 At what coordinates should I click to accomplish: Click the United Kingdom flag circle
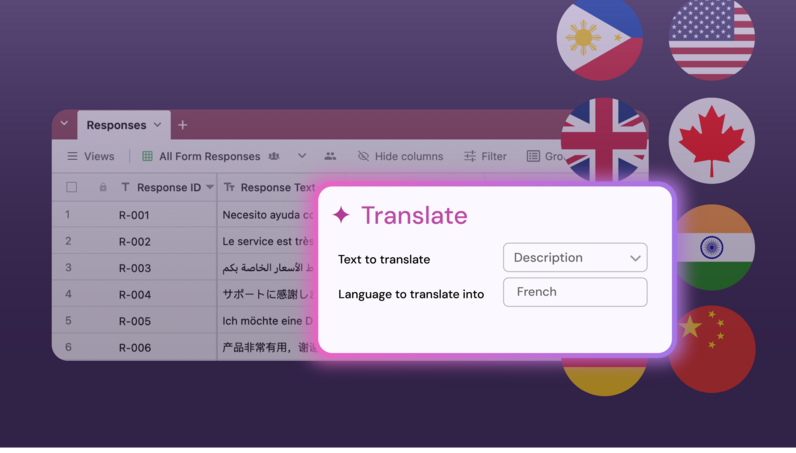pyautogui.click(x=604, y=140)
